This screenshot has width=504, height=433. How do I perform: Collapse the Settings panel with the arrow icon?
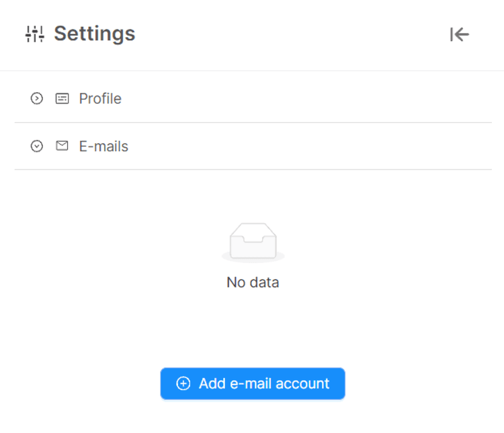[x=460, y=34]
